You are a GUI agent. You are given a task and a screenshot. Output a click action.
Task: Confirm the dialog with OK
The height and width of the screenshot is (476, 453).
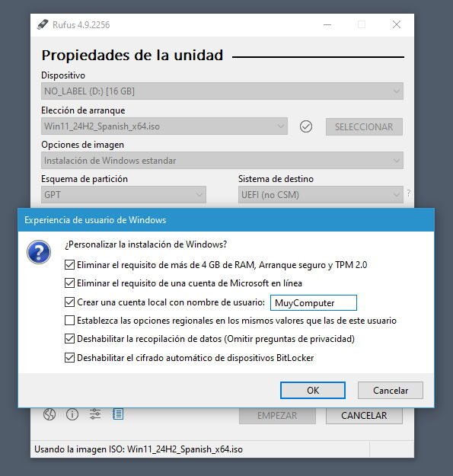[313, 391]
